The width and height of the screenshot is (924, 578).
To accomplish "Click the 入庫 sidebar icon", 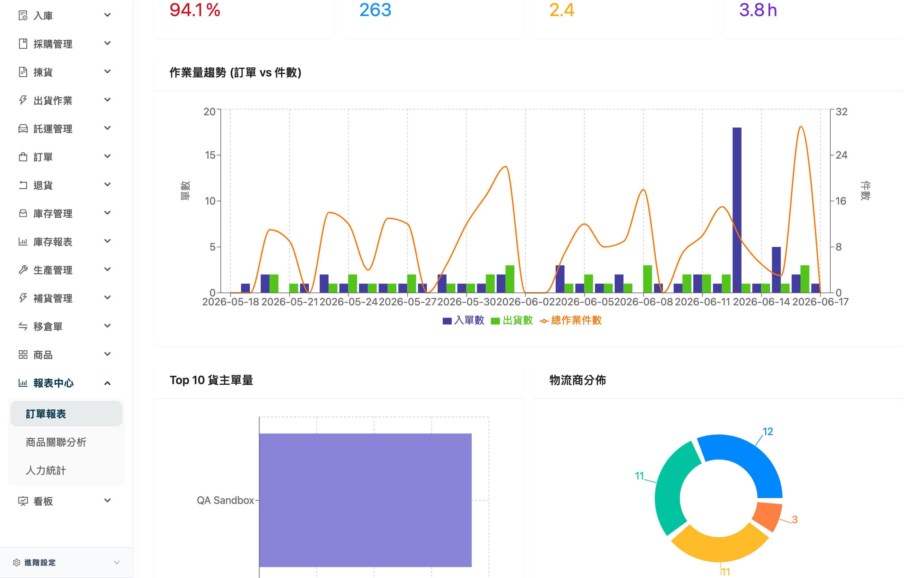I will pos(23,15).
